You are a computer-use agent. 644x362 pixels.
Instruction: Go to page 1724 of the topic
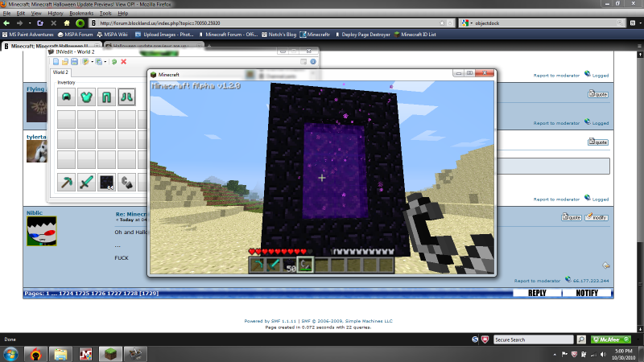(x=65, y=293)
